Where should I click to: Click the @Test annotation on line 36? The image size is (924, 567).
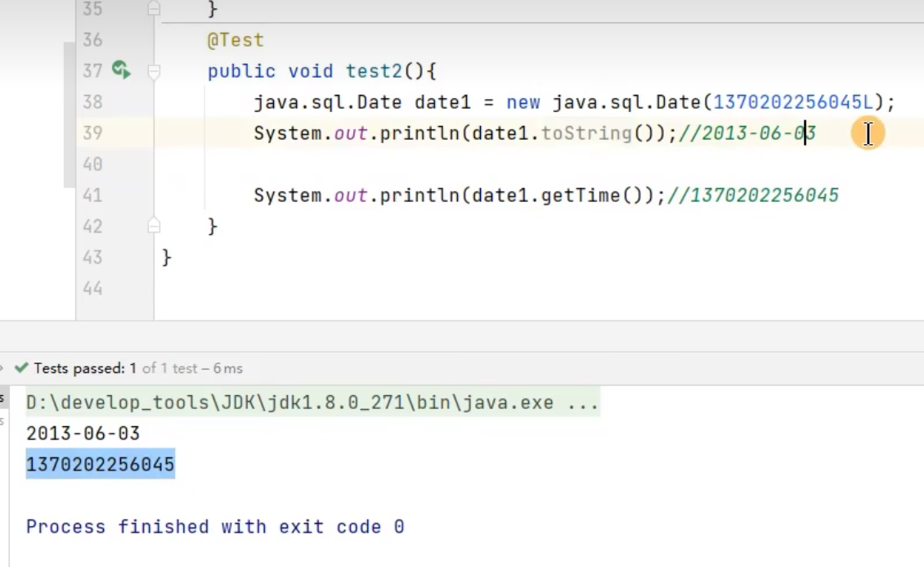235,40
